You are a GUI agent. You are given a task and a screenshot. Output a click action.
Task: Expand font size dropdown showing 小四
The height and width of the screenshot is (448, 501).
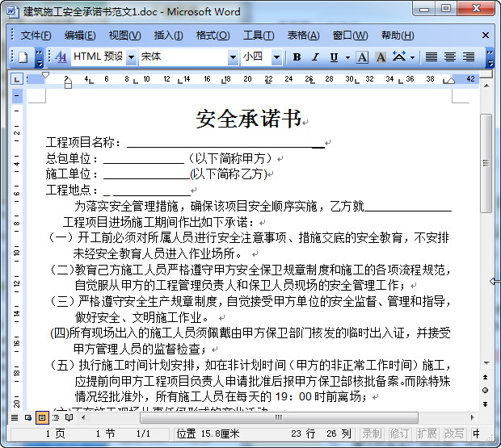click(276, 57)
